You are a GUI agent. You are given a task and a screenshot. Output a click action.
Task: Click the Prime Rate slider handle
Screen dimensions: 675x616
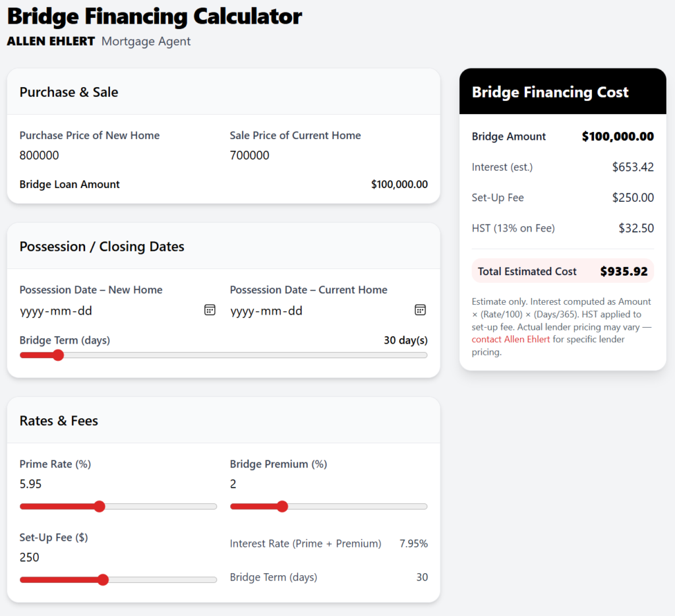[x=100, y=507]
